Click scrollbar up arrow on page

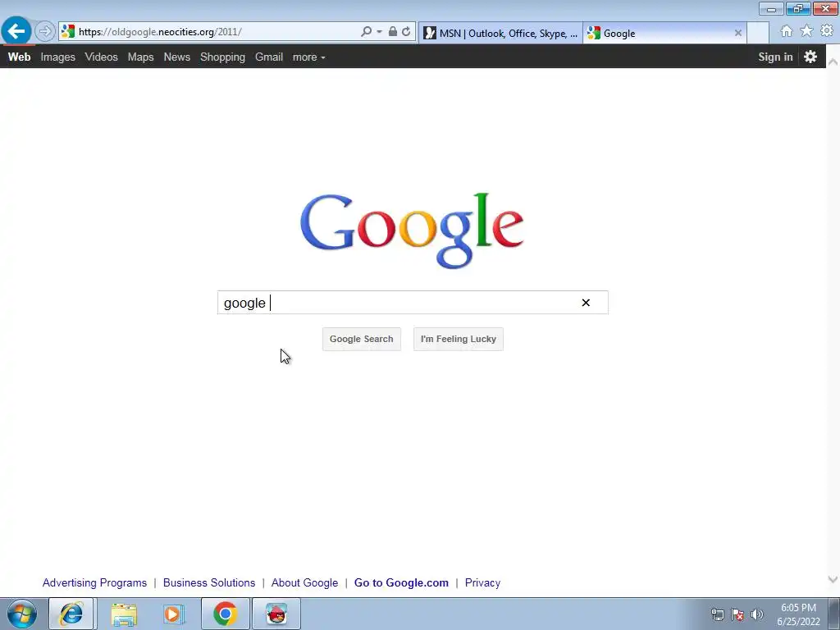coord(833,62)
